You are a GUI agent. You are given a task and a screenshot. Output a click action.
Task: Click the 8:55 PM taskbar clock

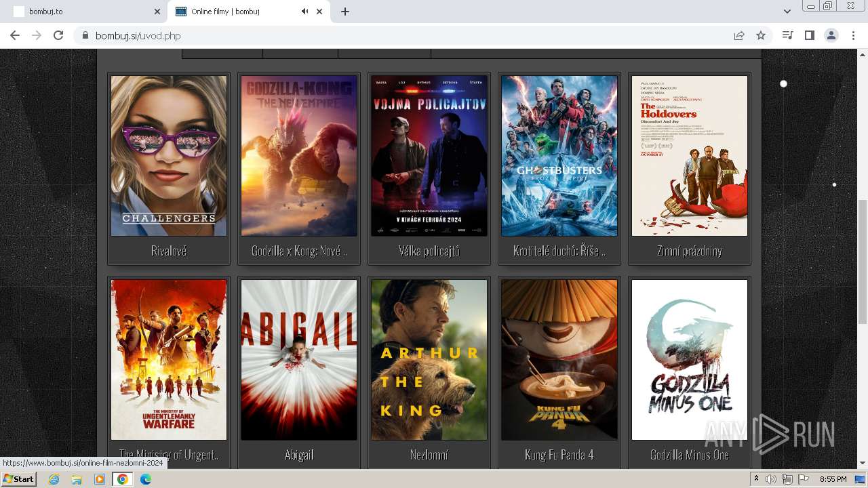[x=833, y=479]
